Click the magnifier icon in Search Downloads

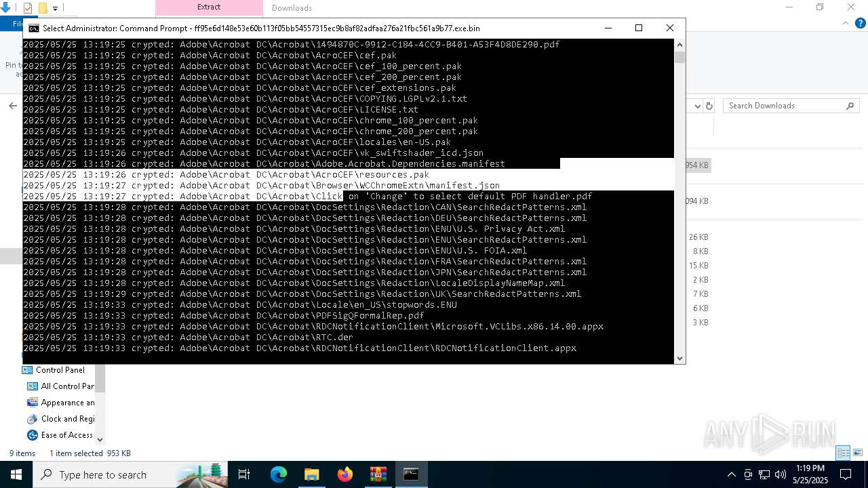[x=850, y=106]
